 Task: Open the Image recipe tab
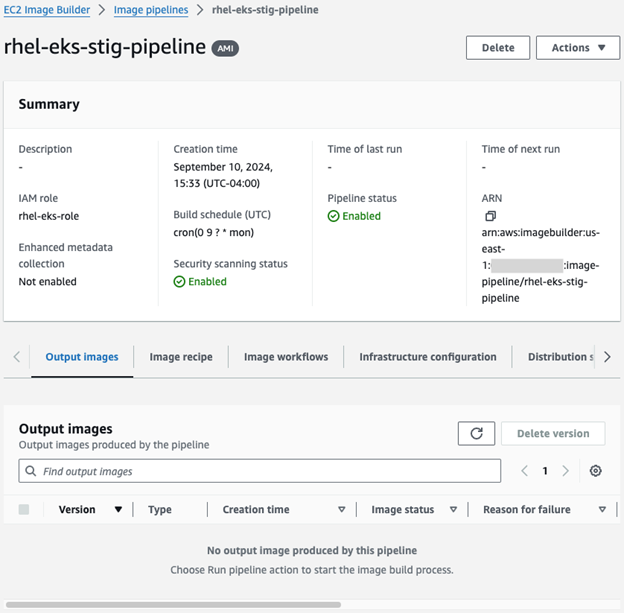pyautogui.click(x=181, y=357)
